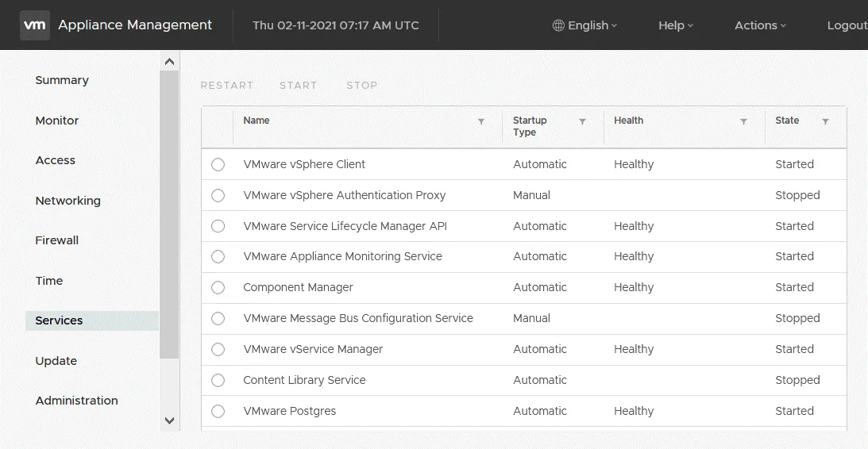The height and width of the screenshot is (449, 868).
Task: Click the globe language icon
Action: click(x=558, y=25)
